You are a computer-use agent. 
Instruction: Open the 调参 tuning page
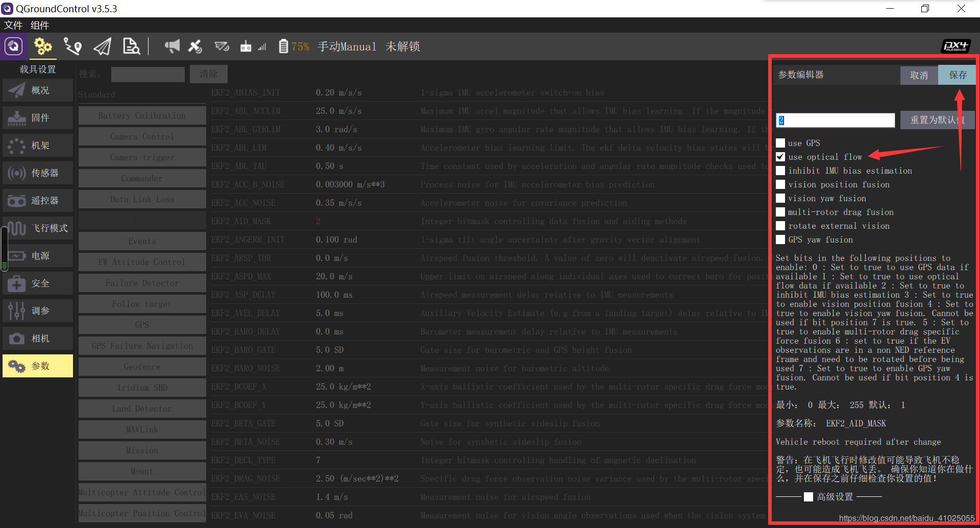38,311
